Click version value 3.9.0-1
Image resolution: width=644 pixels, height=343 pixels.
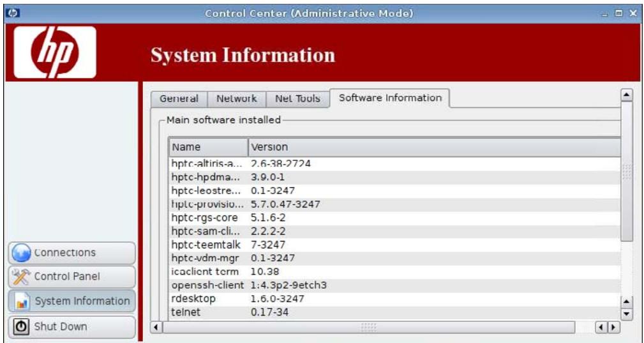[267, 178]
